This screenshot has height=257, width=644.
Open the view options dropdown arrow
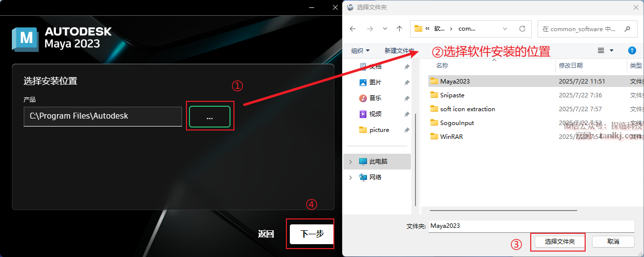(612, 50)
